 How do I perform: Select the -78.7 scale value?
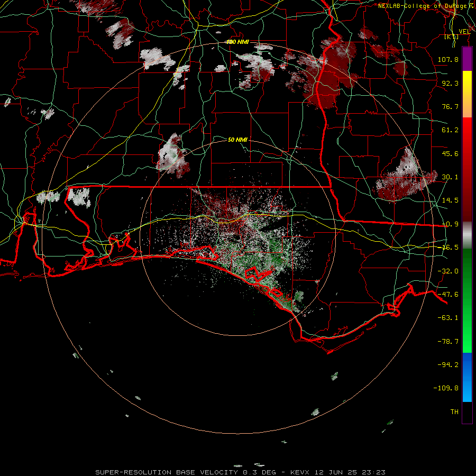click(x=448, y=342)
